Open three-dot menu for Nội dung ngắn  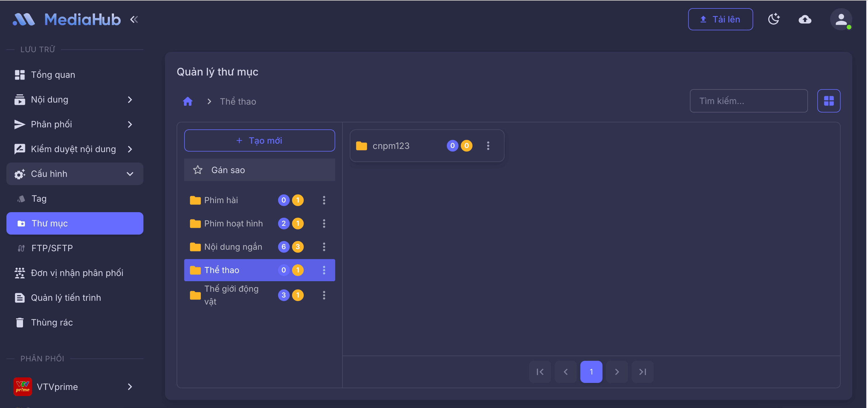click(324, 247)
